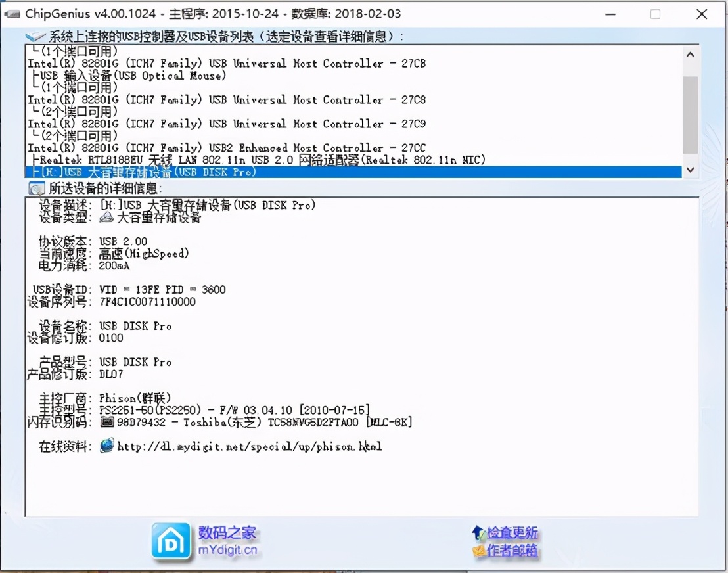Viewport: 728px width, 573px height.
Task: Click the author mailbox envelope icon
Action: [479, 551]
